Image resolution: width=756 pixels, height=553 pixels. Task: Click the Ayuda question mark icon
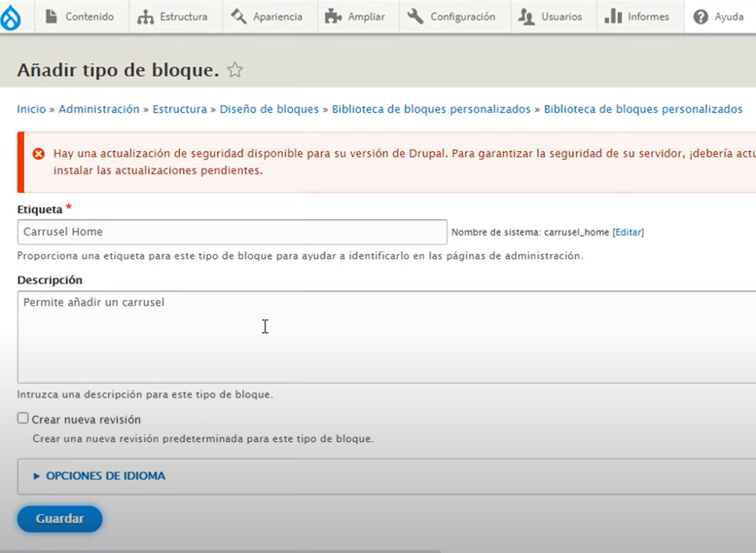[701, 17]
